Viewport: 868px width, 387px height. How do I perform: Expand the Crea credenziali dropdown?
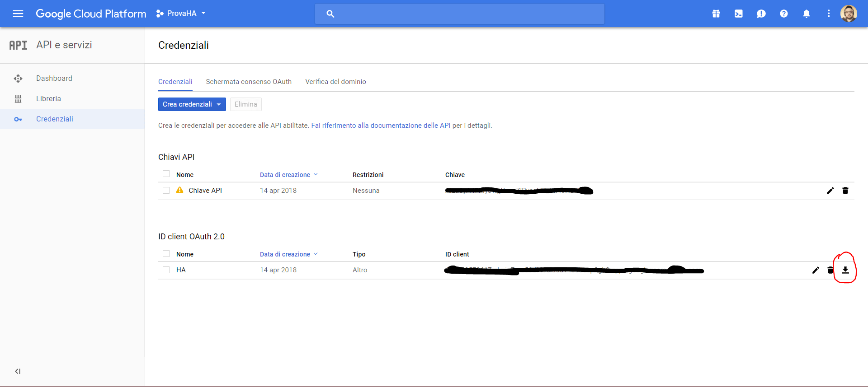tap(192, 104)
